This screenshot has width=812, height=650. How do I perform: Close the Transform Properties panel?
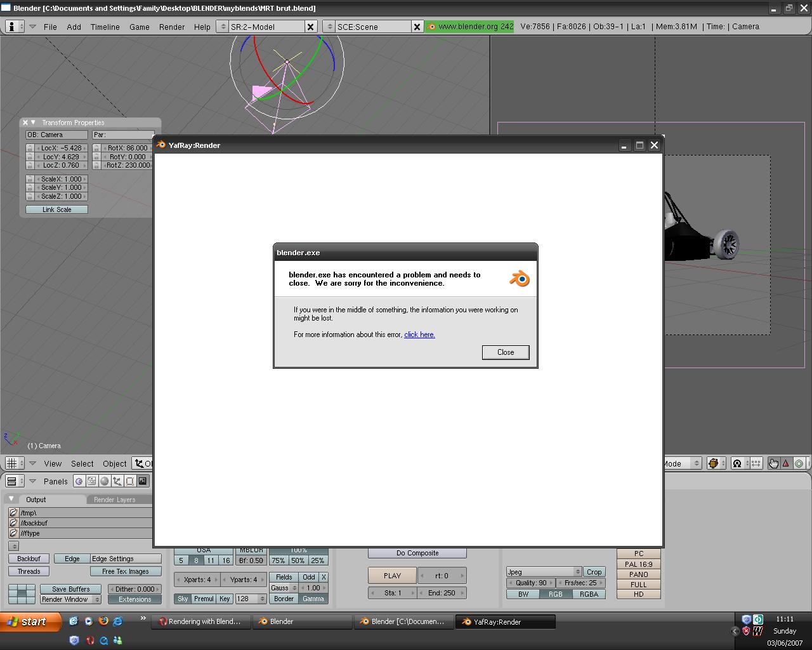point(25,123)
